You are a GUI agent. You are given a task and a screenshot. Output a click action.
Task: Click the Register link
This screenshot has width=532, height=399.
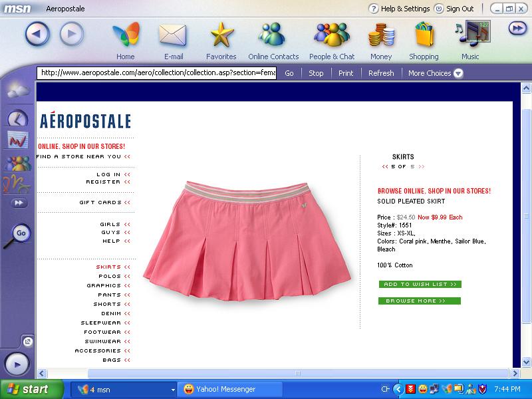pos(108,182)
